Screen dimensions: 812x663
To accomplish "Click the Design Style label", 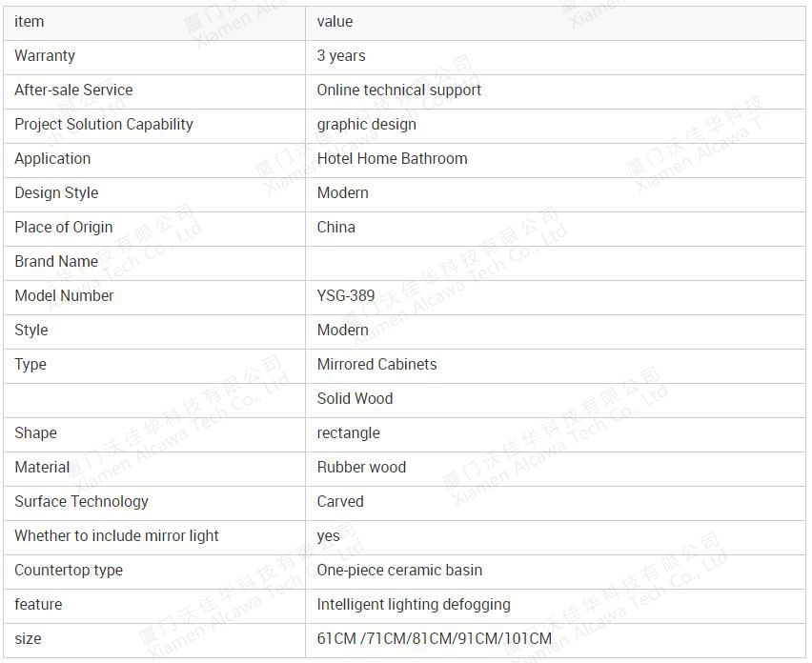I will coord(56,193).
